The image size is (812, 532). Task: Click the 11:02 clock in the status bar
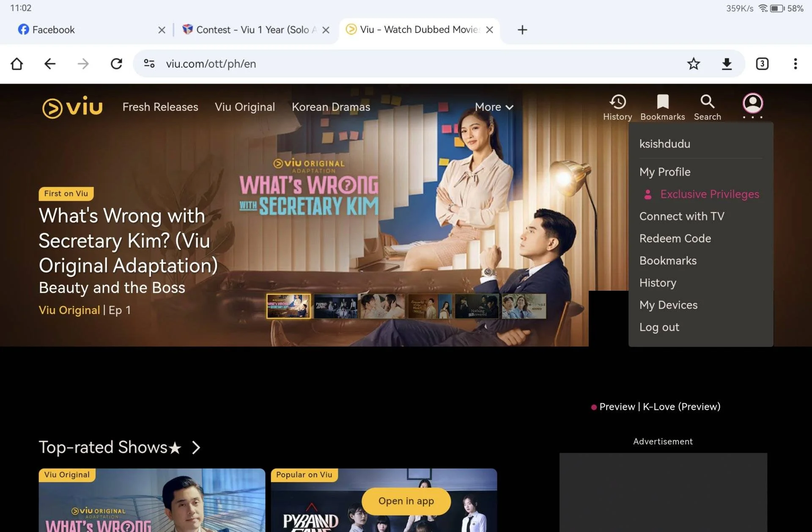(x=21, y=8)
